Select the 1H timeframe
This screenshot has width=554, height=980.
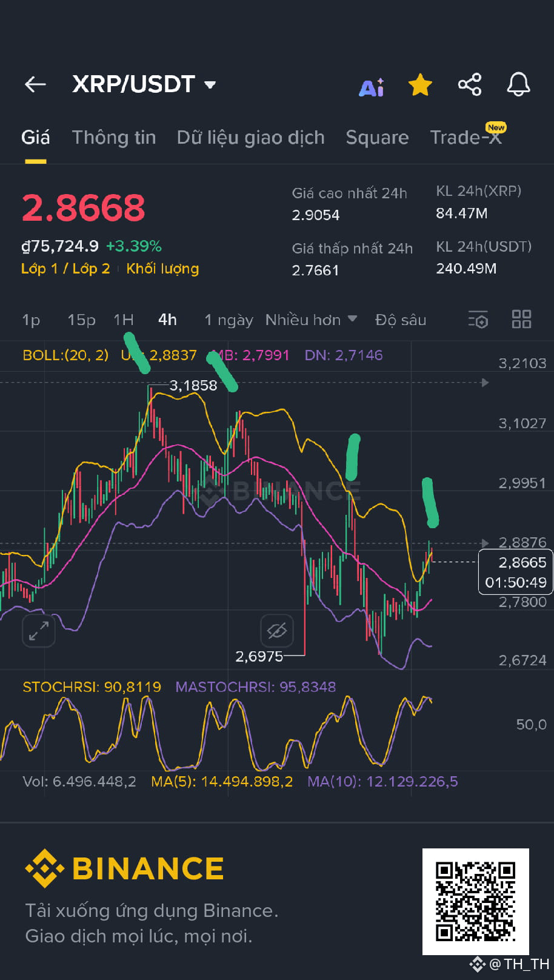click(x=124, y=320)
